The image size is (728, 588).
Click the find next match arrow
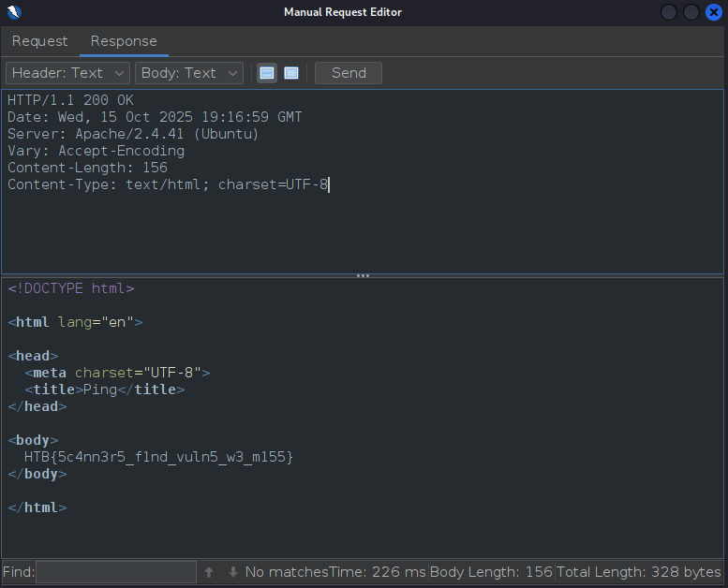[x=232, y=572]
